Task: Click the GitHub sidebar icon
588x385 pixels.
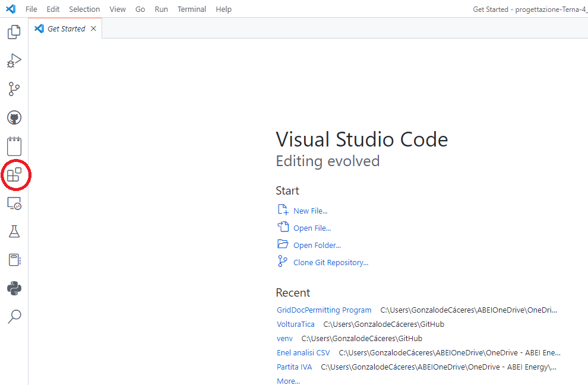Action: (14, 117)
